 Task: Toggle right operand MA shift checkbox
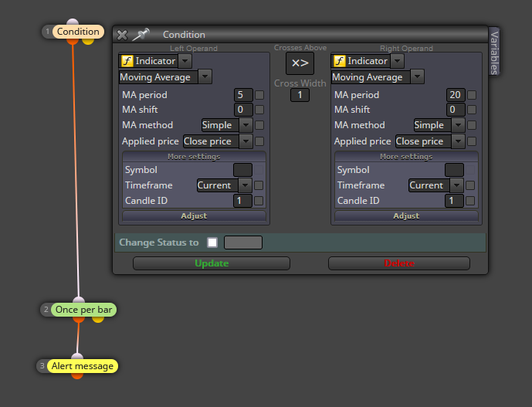point(472,110)
